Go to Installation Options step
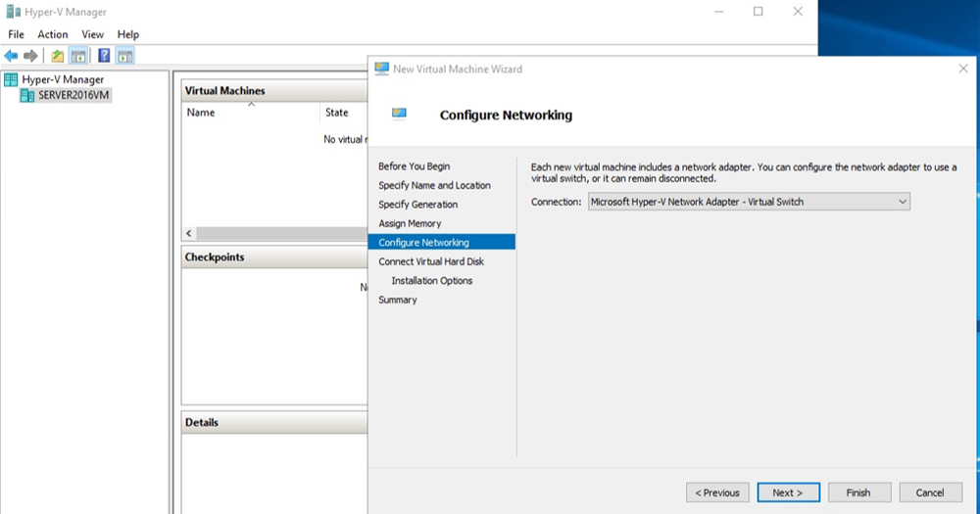The height and width of the screenshot is (514, 980). (x=432, y=280)
